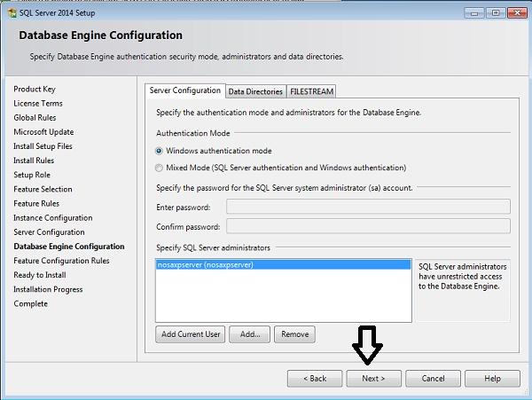This screenshot has width=532, height=400.
Task: Maximize the setup window
Action: pyautogui.click(x=493, y=12)
